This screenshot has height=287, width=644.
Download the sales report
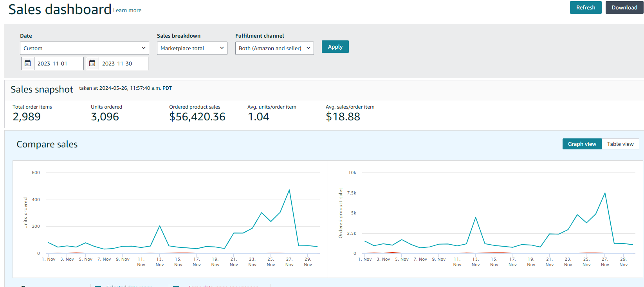tap(624, 7)
